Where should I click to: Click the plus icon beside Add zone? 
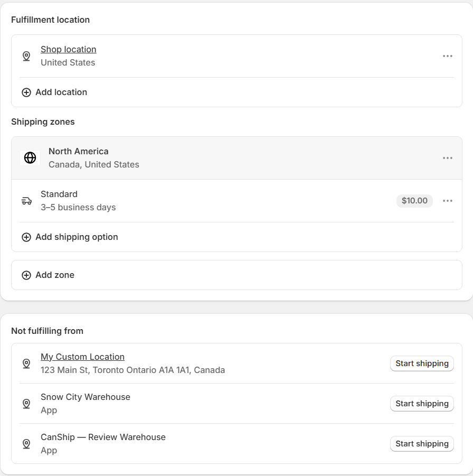coord(26,275)
